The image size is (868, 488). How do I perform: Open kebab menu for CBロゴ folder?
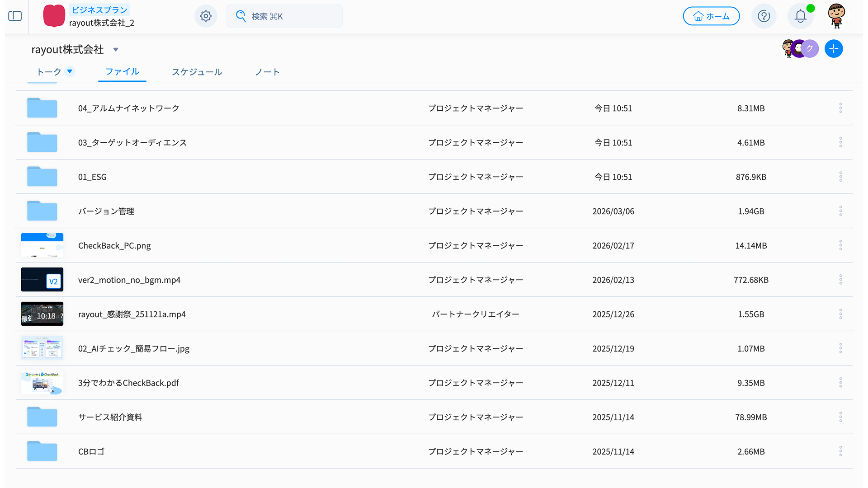click(x=840, y=451)
